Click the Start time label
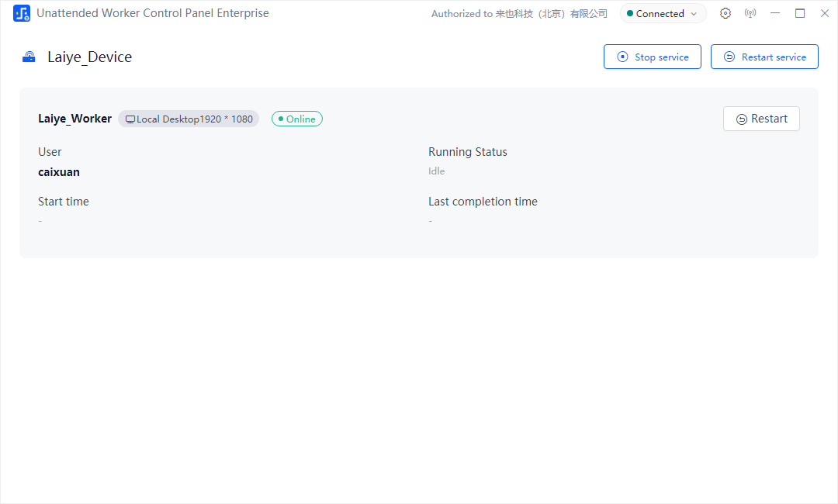This screenshot has width=838, height=504. (x=64, y=202)
